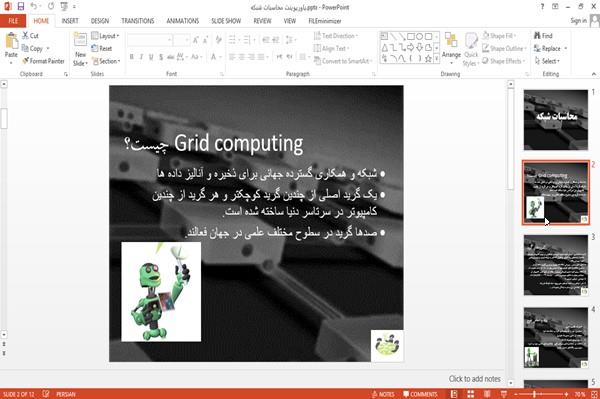Increase font size with the larger A icon
Screen dimensions: 600x399
click(196, 39)
